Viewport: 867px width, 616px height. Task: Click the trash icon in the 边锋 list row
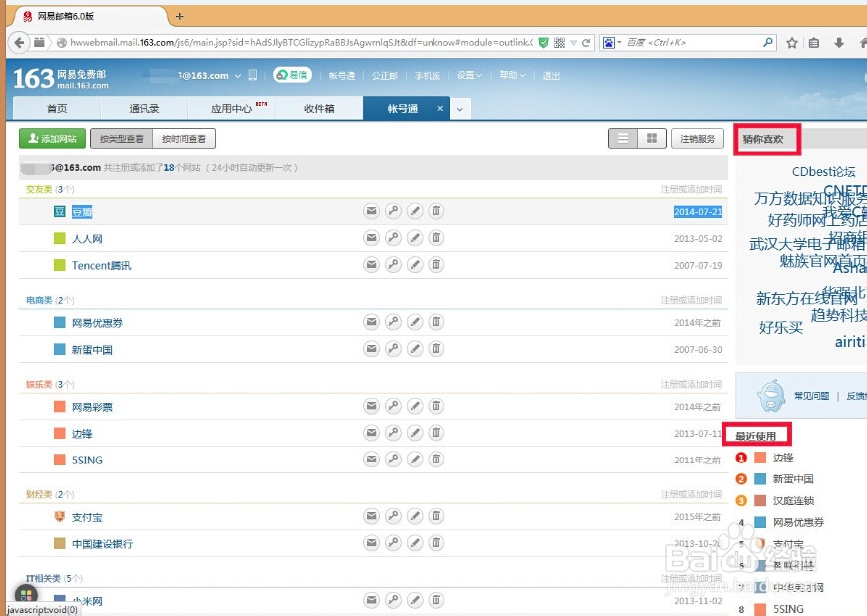[436, 433]
